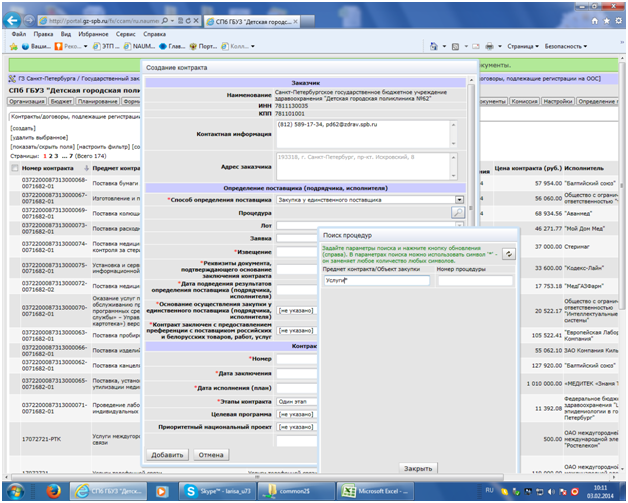
Task: Open the Комиссия tab button
Action: [x=524, y=102]
